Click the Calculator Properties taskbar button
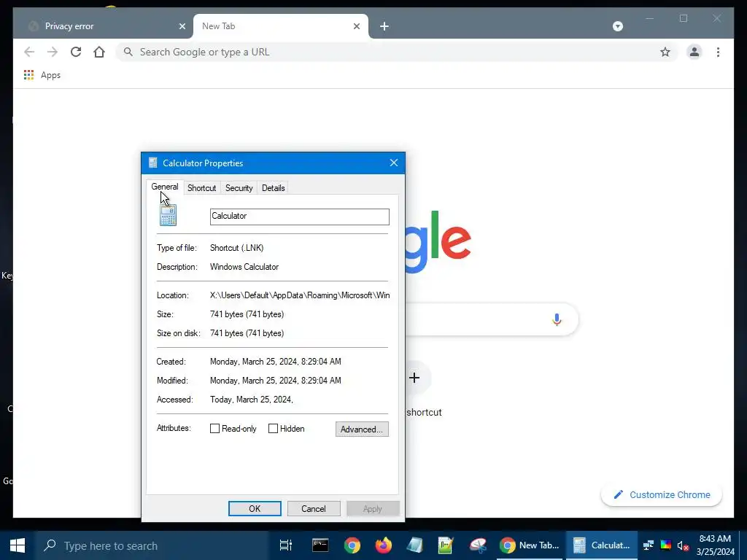Viewport: 747px width, 560px height. pyautogui.click(x=602, y=545)
